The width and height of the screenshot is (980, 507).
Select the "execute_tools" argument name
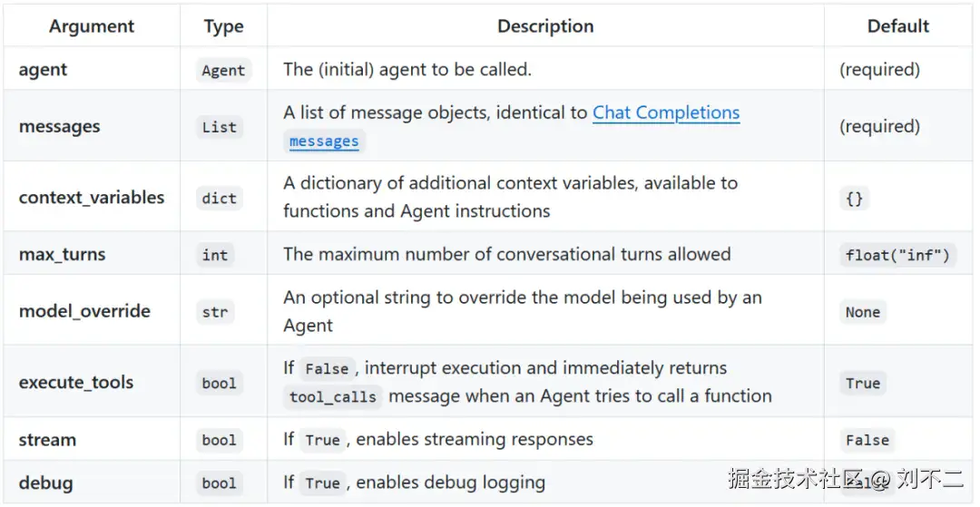(x=76, y=383)
